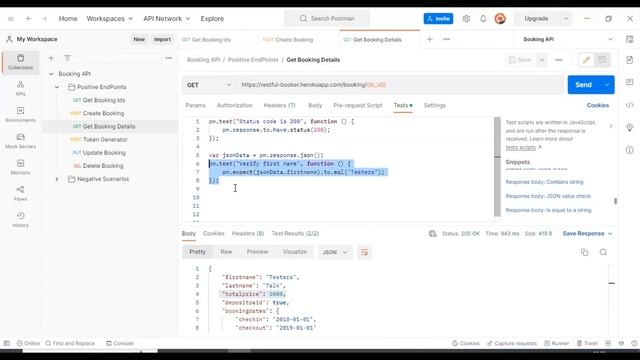640x360 pixels.
Task: Open the notifications bell
Action: [483, 19]
